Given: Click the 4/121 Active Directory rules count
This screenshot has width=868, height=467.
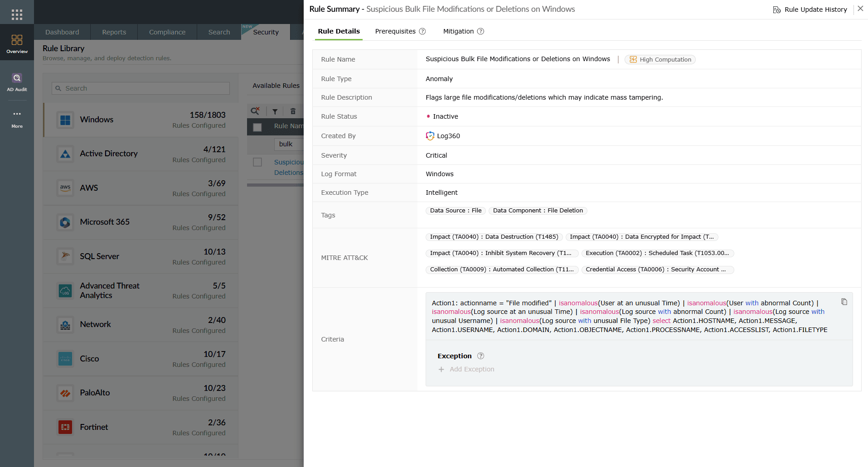Looking at the screenshot, I should [214, 149].
